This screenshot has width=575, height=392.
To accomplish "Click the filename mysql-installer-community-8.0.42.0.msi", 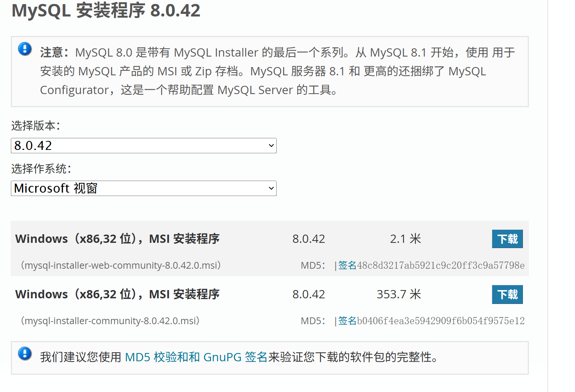I will [x=110, y=321].
